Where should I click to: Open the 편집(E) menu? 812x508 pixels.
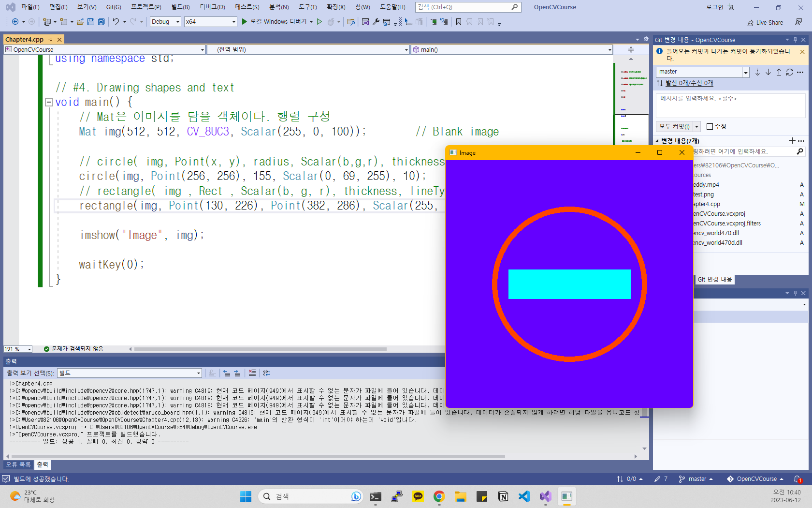(x=58, y=7)
